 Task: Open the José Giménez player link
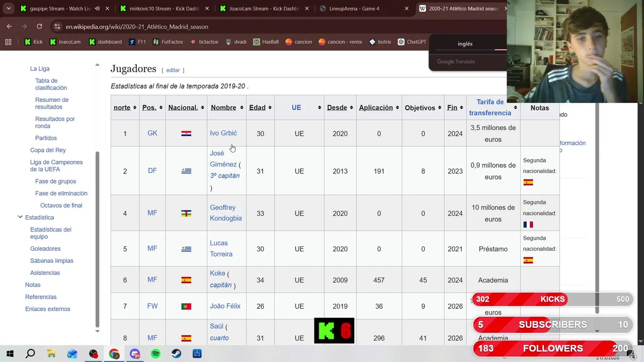[223, 159]
